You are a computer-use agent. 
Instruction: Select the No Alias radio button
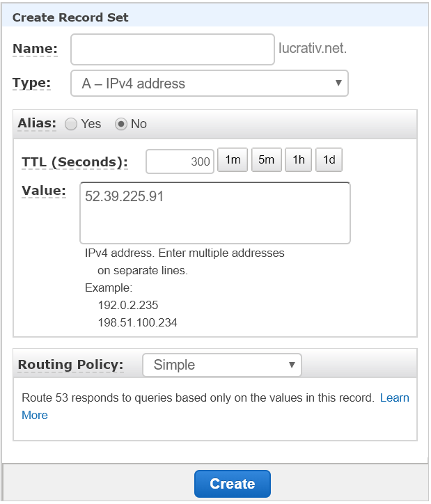pyautogui.click(x=121, y=124)
